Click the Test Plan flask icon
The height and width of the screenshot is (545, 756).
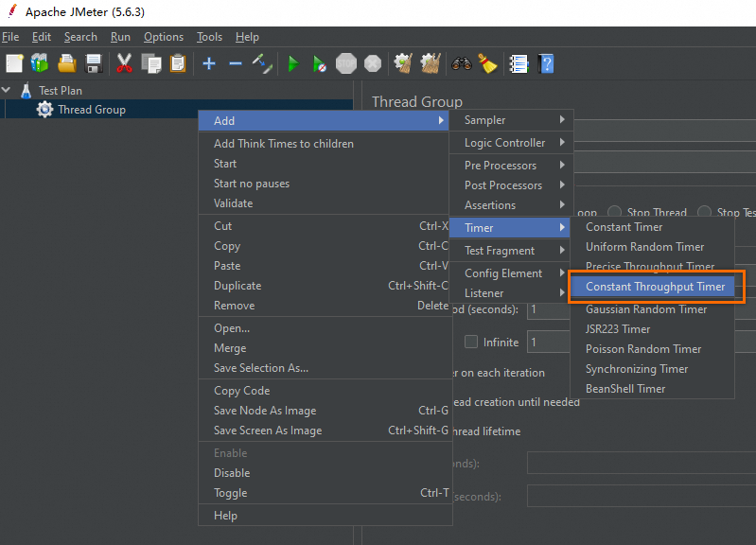[x=26, y=90]
